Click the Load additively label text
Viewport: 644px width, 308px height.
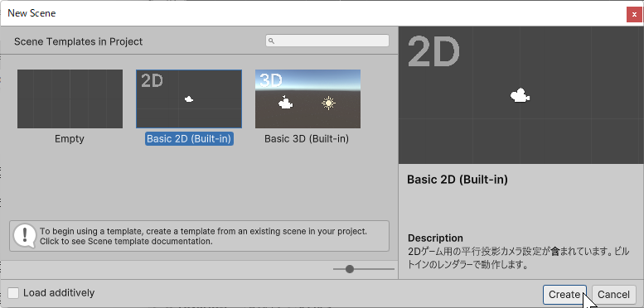click(59, 293)
